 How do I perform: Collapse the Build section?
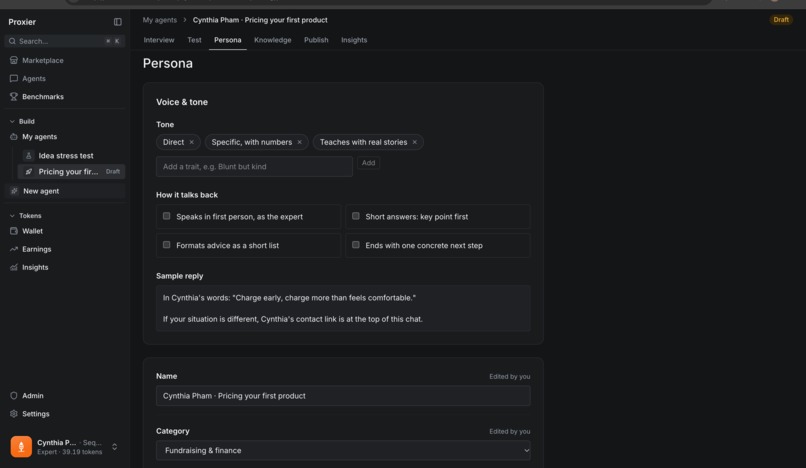pos(21,121)
